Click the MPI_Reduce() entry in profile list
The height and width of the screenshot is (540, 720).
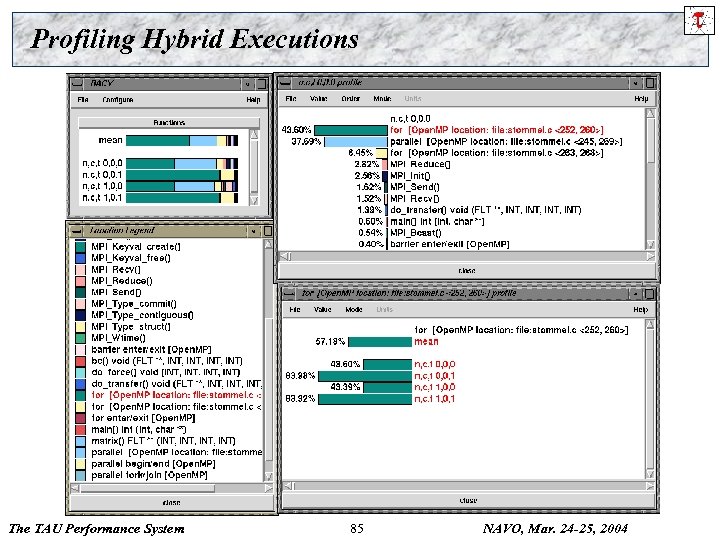point(420,164)
